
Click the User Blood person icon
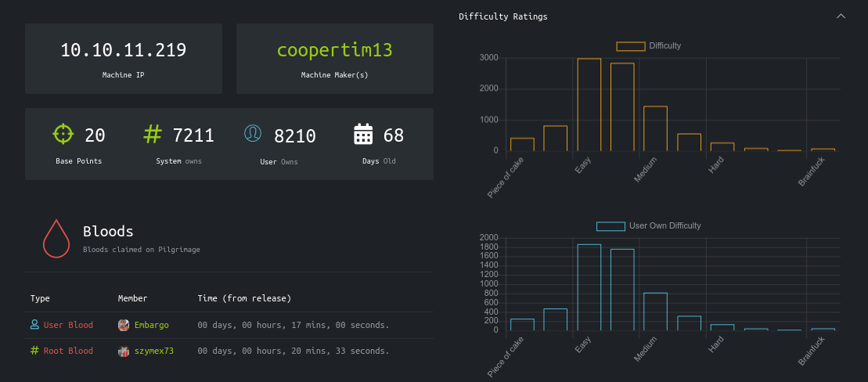[34, 325]
